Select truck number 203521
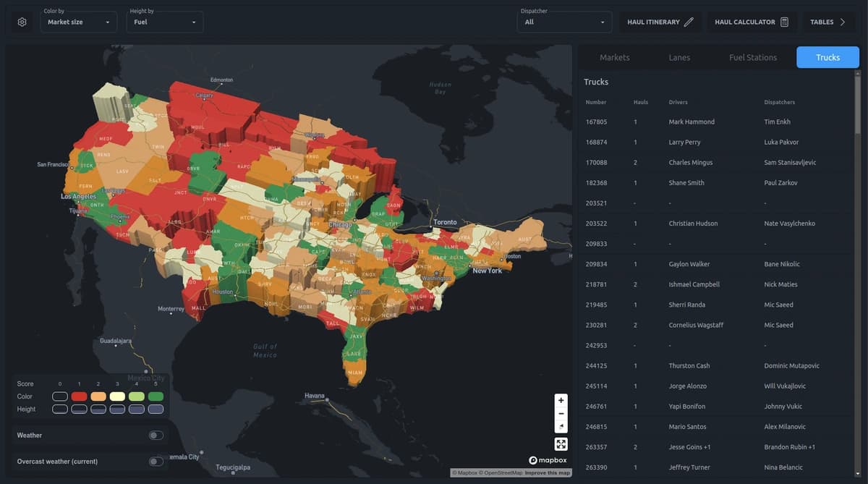 [596, 203]
